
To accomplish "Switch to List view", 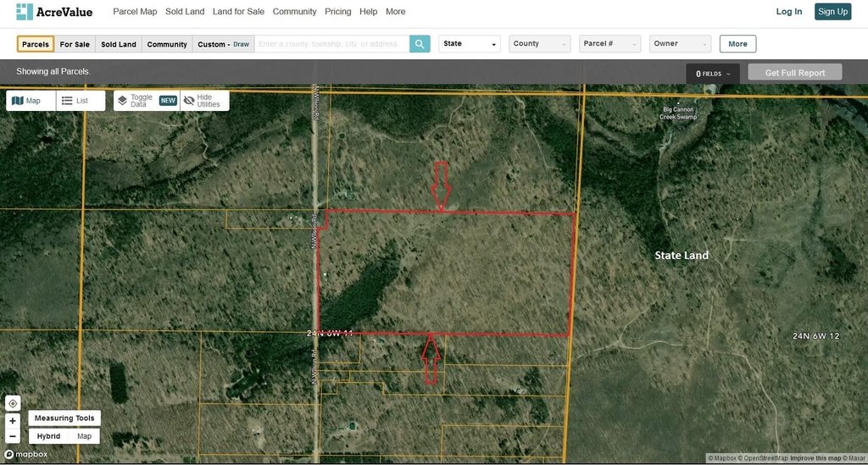I will pos(76,101).
